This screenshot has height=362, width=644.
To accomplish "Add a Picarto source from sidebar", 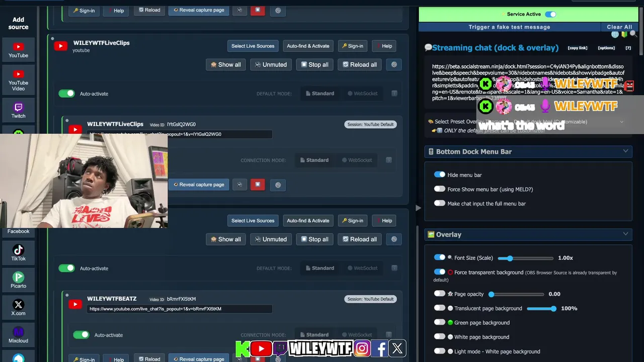I will pyautogui.click(x=18, y=280).
